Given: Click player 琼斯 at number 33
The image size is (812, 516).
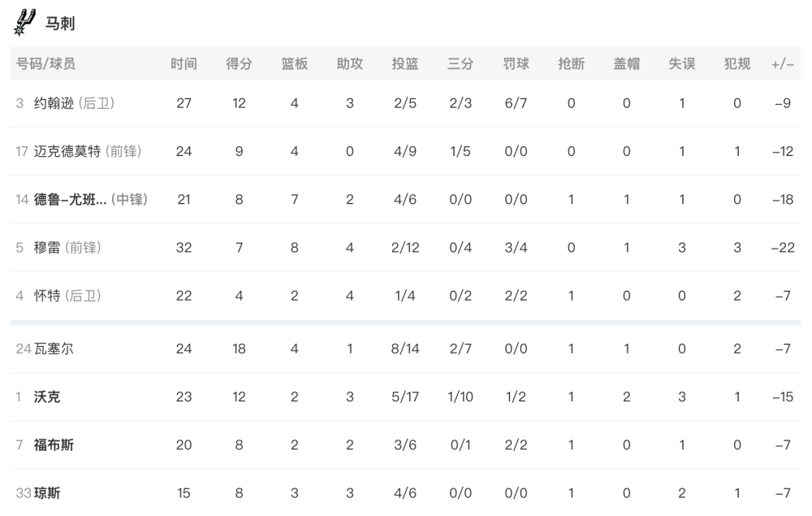Looking at the screenshot, I should [47, 493].
